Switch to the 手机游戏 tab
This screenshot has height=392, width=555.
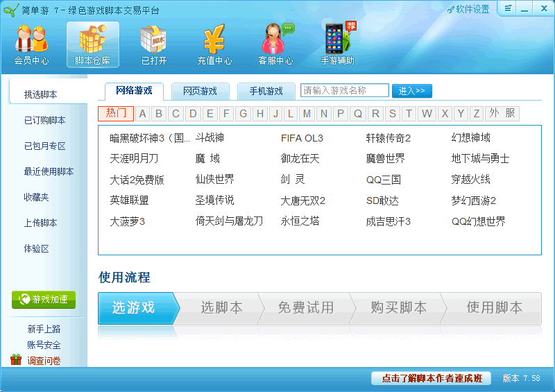(x=266, y=91)
